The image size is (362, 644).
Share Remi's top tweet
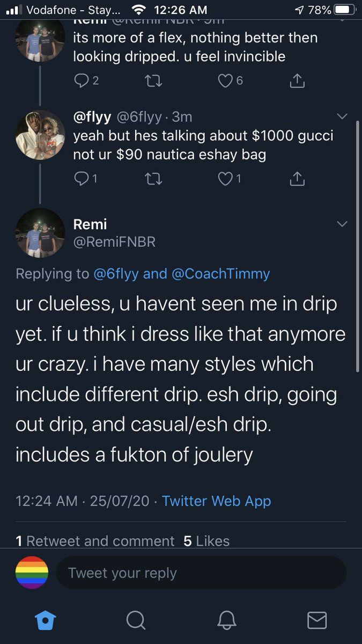[x=297, y=81]
